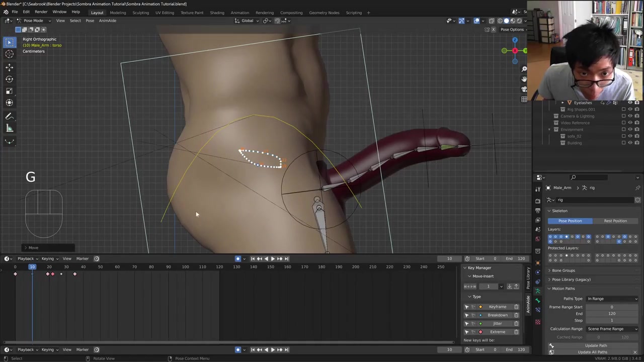This screenshot has width=644, height=362.
Task: Select the Move tool in the left toolbar
Action: coord(9,67)
